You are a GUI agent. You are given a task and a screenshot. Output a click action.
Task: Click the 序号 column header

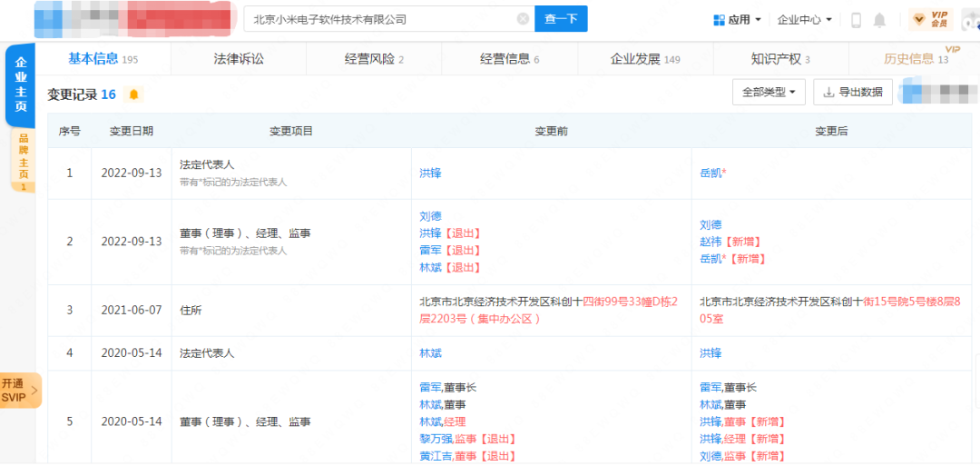69,132
